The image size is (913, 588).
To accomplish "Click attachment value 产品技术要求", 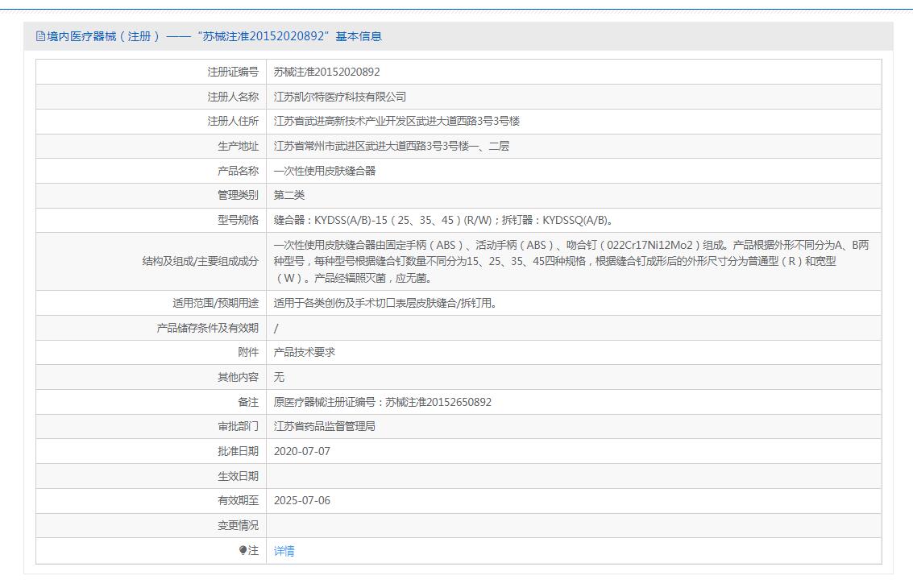I will coord(304,352).
